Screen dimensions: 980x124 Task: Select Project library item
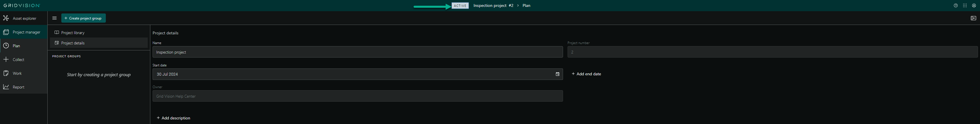73,33
